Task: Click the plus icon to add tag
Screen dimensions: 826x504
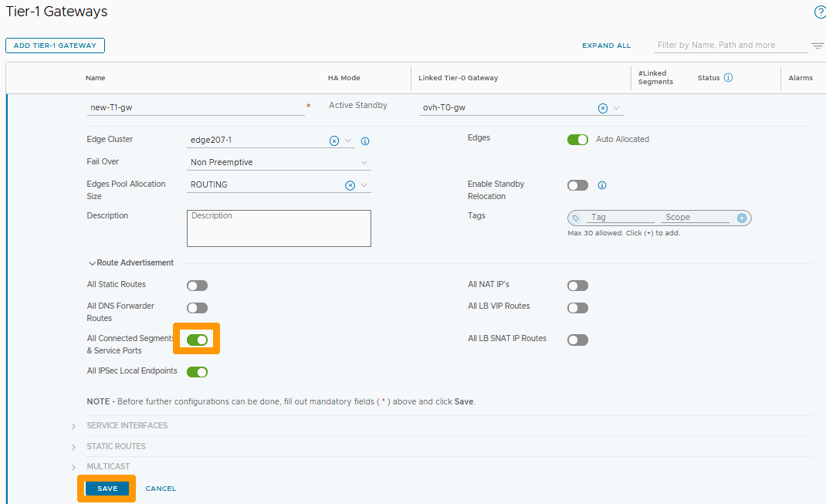Action: 742,218
